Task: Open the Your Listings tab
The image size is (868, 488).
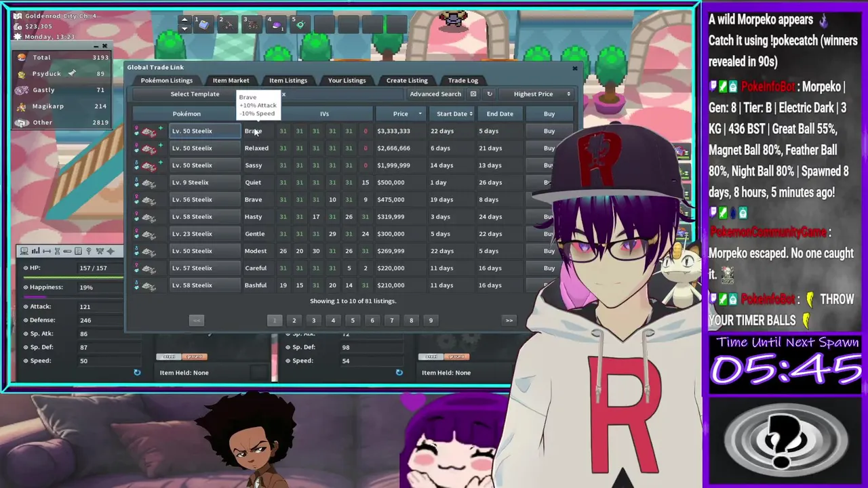Action: point(347,81)
